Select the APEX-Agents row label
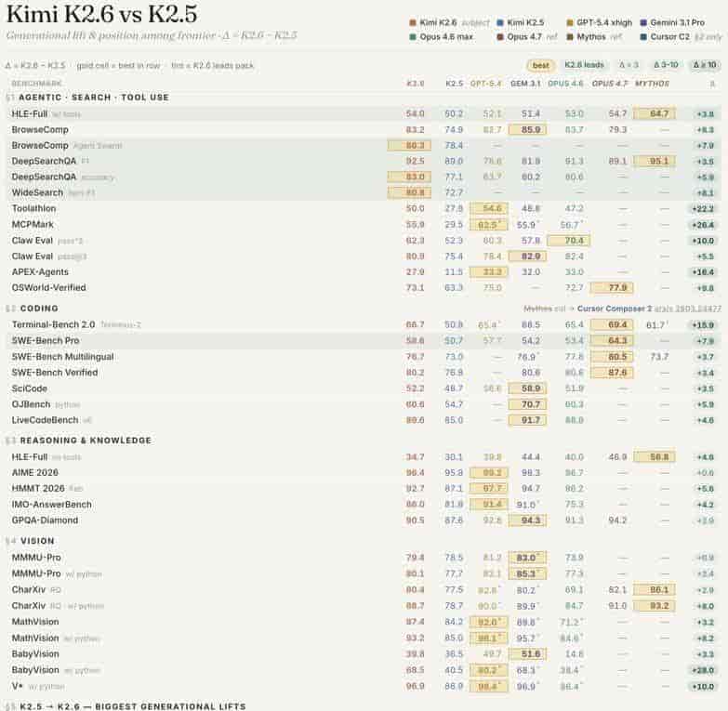This screenshot has width=728, height=711. pyautogui.click(x=40, y=272)
